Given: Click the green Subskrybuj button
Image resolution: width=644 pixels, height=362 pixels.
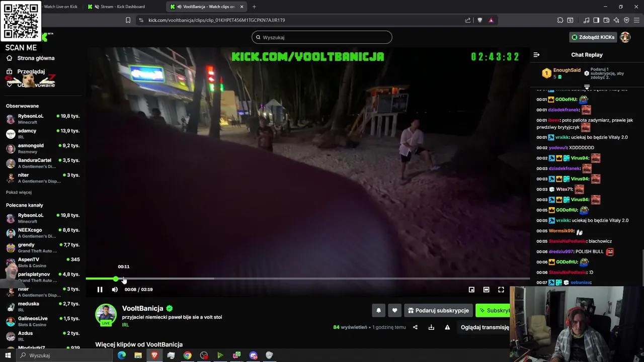Looking at the screenshot, I should (494, 311).
